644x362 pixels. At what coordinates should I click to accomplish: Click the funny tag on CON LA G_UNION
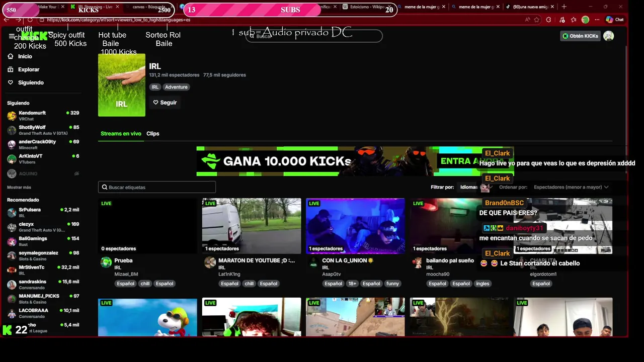pos(392,284)
